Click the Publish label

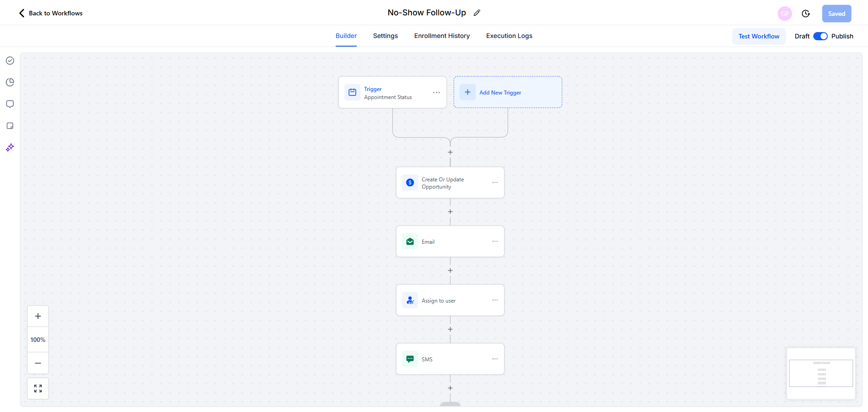click(x=842, y=36)
